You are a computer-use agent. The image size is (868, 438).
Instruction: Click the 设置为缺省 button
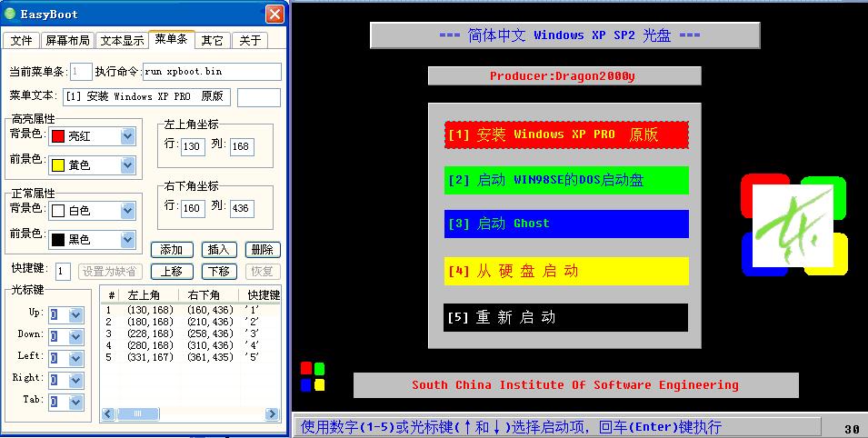(x=110, y=272)
